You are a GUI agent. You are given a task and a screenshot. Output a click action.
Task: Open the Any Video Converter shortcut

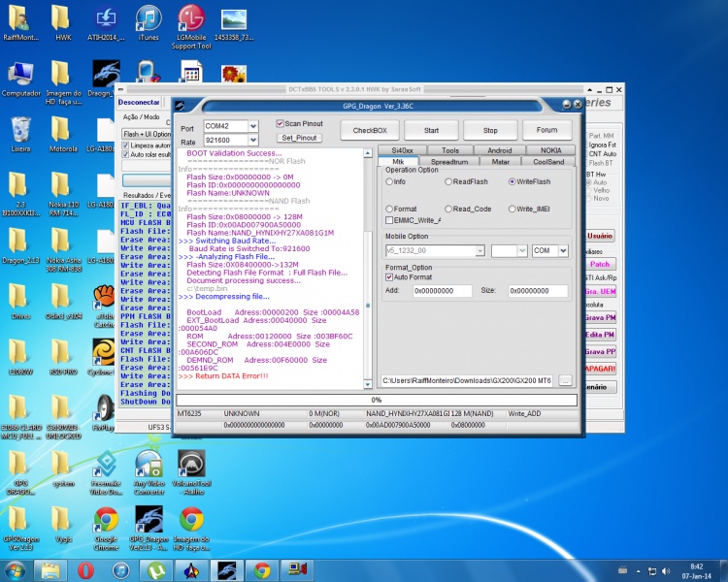[x=149, y=472]
